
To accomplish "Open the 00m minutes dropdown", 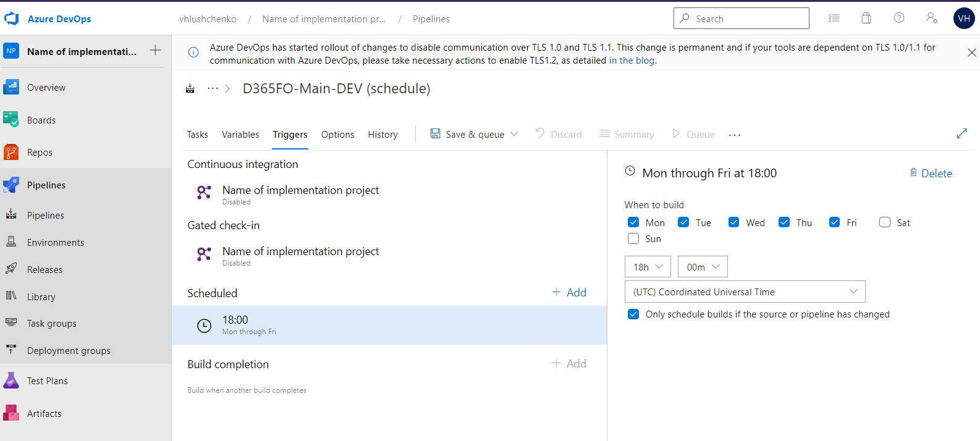I will pos(703,267).
